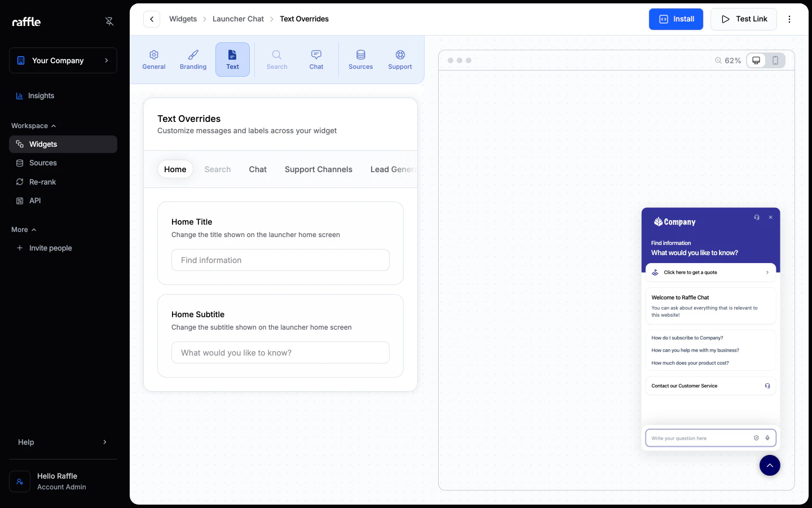Open the Support lifebuoy tab

click(400, 59)
